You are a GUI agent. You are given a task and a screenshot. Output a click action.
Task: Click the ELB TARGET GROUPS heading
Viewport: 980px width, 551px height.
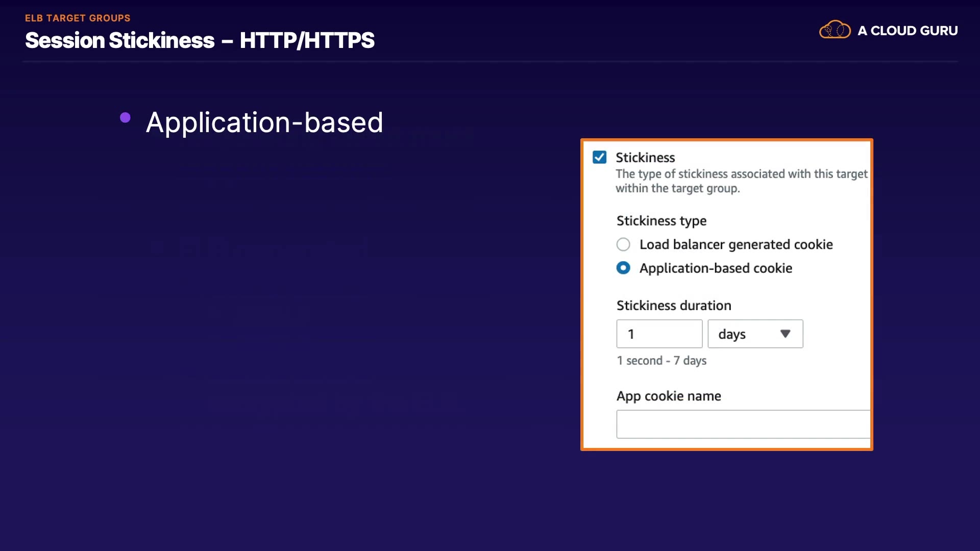(x=78, y=18)
